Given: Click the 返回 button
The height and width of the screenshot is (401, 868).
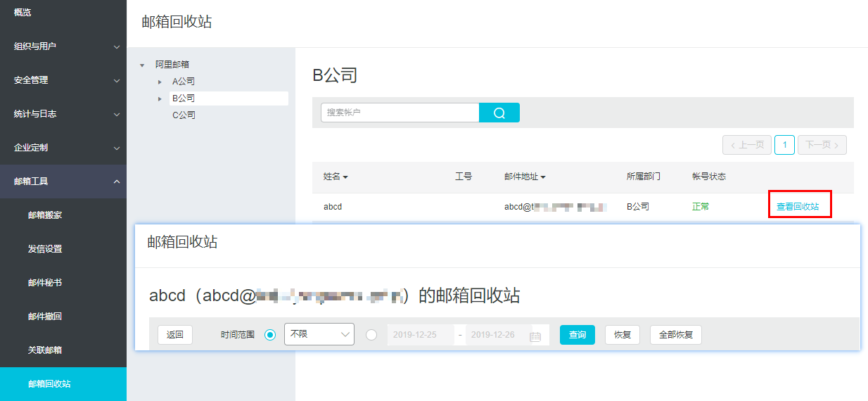Looking at the screenshot, I should click(175, 335).
